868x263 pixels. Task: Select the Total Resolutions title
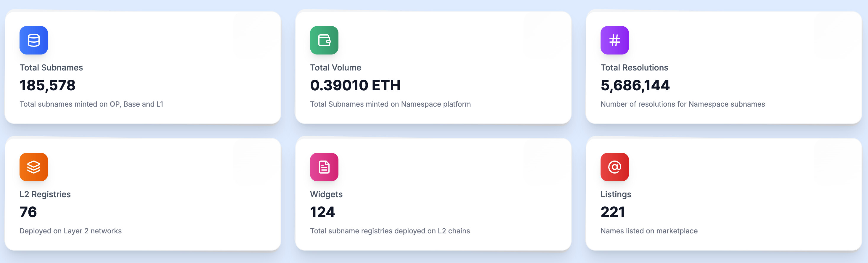(634, 68)
